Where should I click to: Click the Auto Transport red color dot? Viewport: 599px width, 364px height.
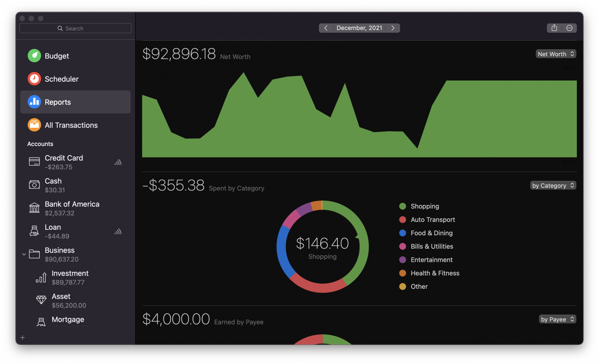click(x=403, y=219)
